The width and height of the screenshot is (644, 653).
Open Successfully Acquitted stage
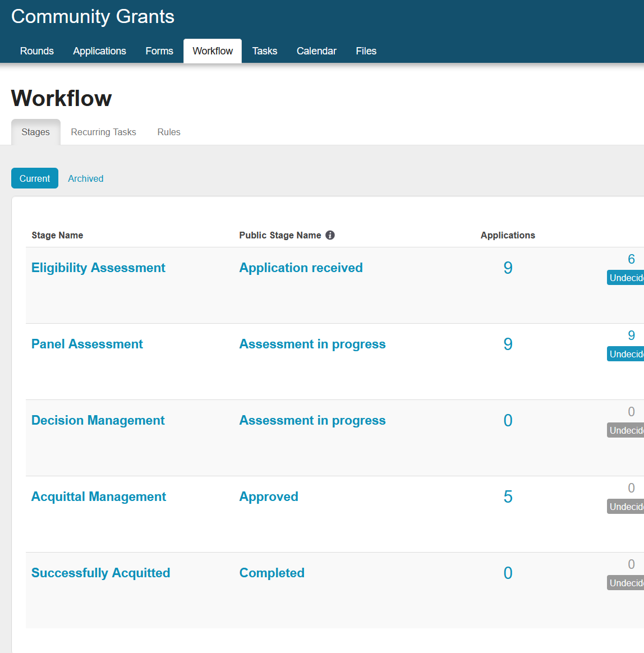click(100, 573)
